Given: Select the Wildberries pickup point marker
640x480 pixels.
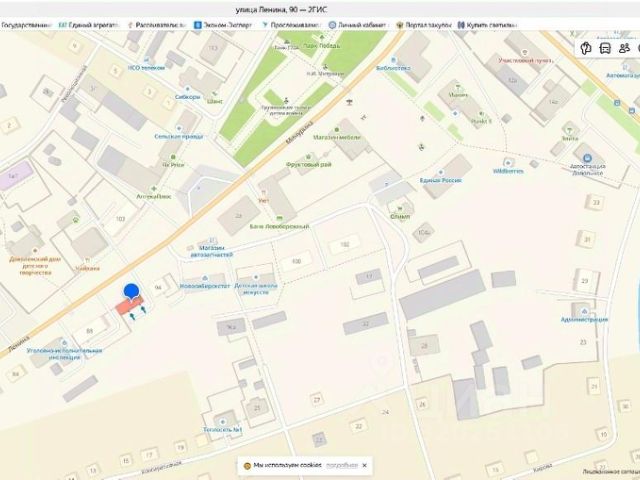Looking at the screenshot, I should [508, 163].
